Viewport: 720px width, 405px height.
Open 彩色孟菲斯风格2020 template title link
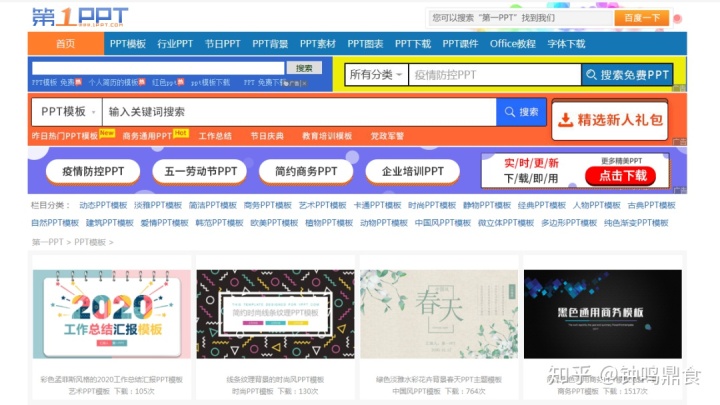(x=112, y=380)
